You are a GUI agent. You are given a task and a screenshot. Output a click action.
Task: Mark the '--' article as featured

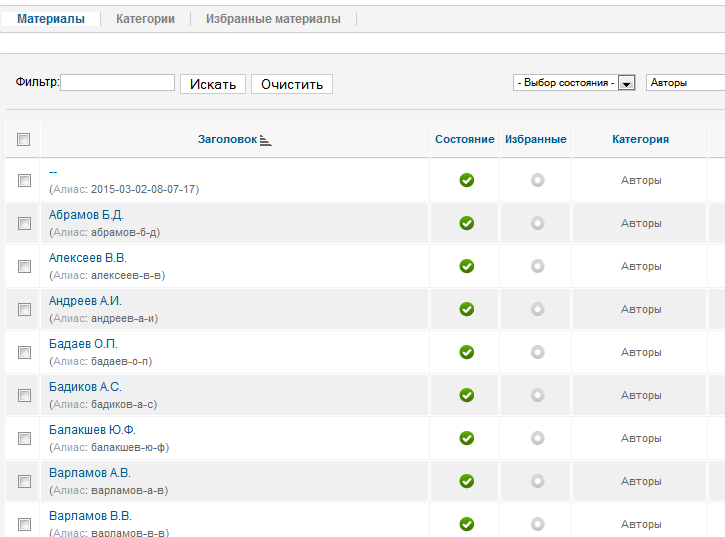pos(537,180)
